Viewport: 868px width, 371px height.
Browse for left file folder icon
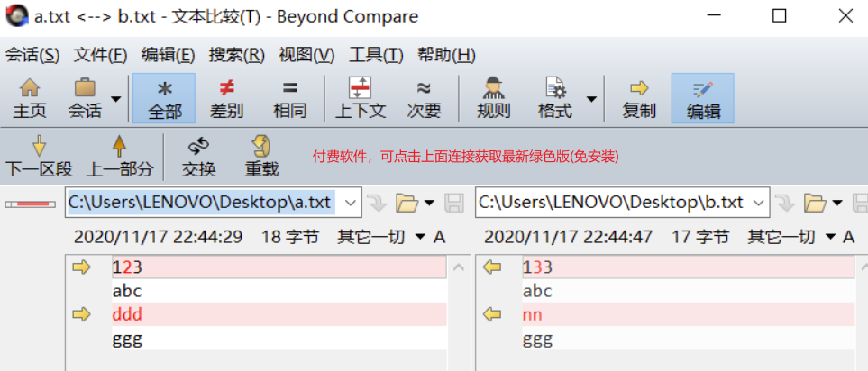(407, 203)
